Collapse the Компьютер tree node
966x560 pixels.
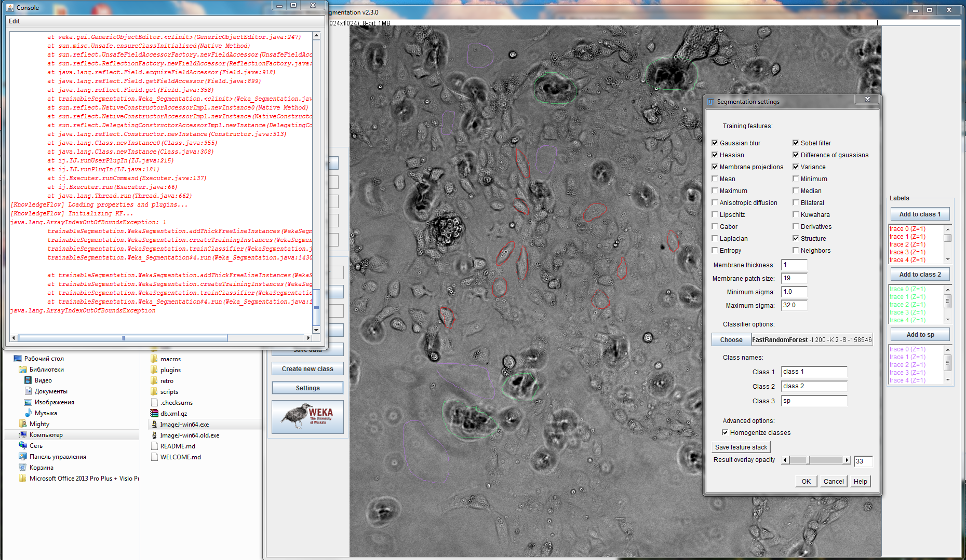15,434
